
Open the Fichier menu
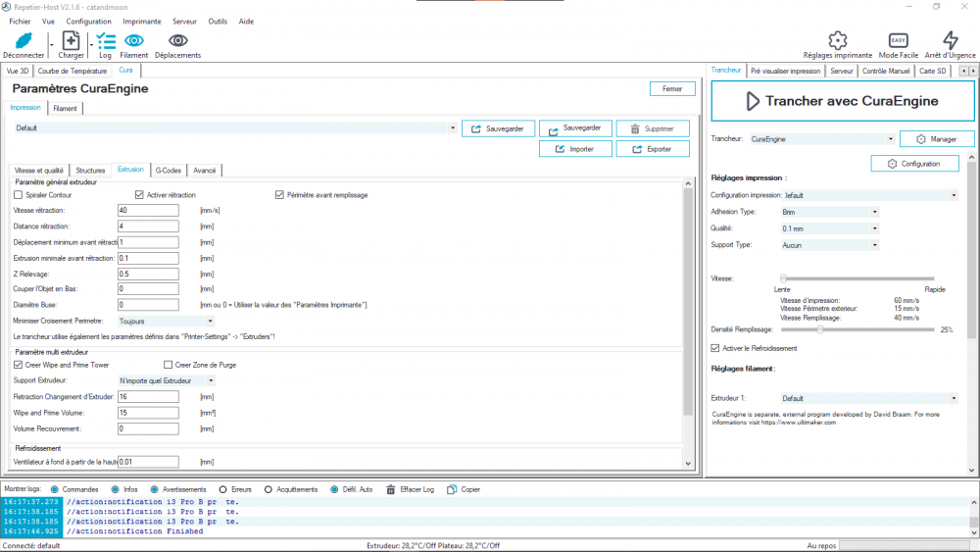click(20, 22)
